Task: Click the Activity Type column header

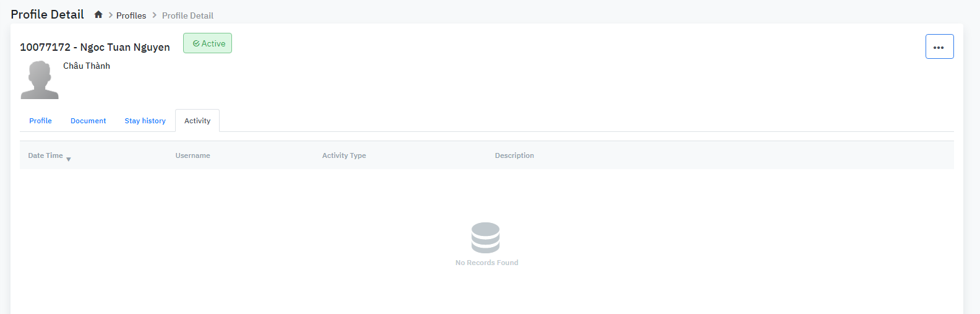Action: pos(344,155)
